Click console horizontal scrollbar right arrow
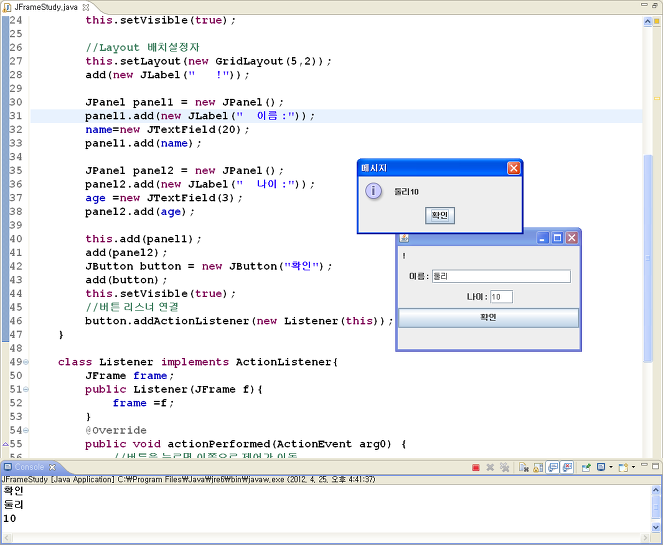The image size is (663, 545). click(x=645, y=538)
